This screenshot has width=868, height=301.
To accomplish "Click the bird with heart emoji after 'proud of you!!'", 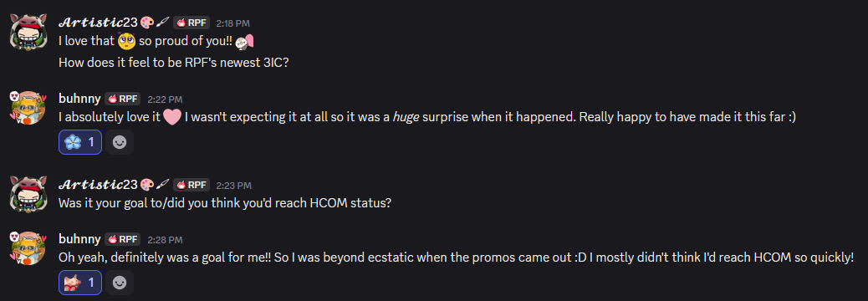I will coord(244,41).
